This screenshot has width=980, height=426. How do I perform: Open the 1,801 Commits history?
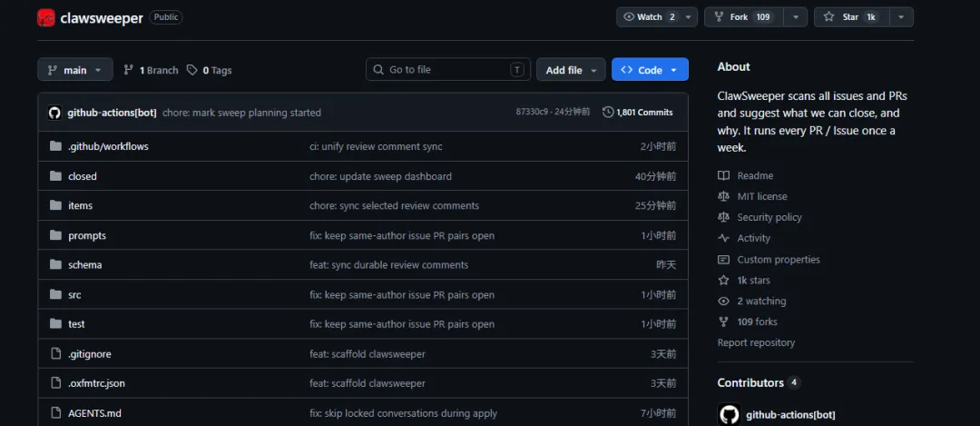coord(643,113)
